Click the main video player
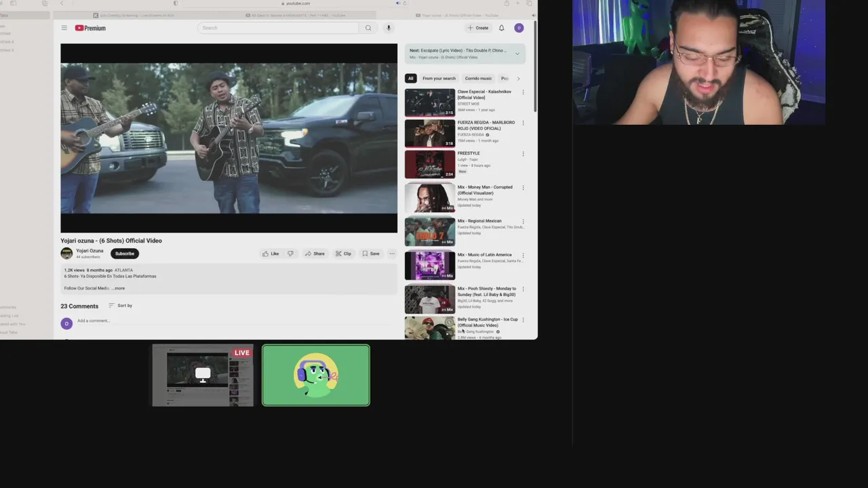Viewport: 868px width, 488px height. click(x=229, y=138)
